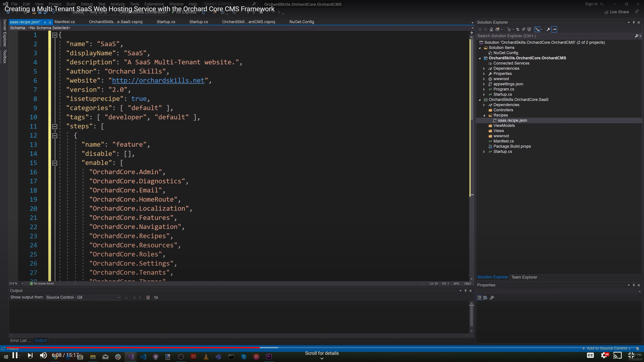Click the Solution Explorer search magnifier
644x362 pixels.
click(636, 36)
